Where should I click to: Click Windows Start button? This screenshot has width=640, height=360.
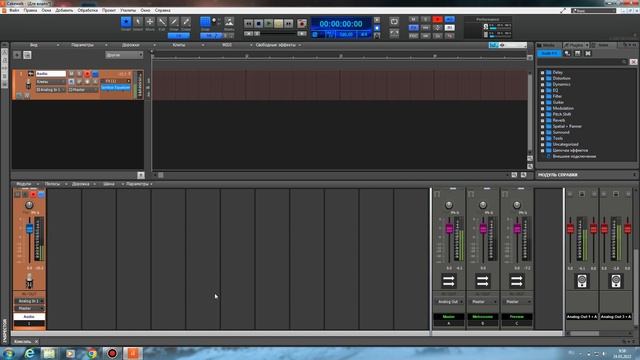pos(9,353)
